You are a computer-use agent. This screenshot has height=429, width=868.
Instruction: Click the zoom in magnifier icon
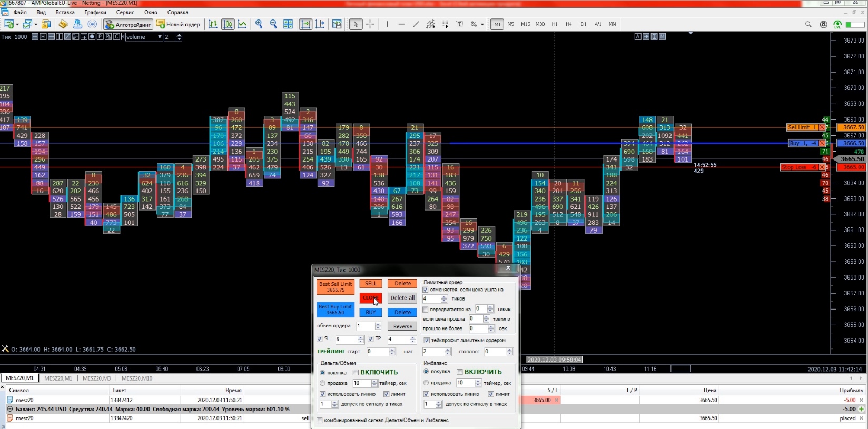point(259,24)
